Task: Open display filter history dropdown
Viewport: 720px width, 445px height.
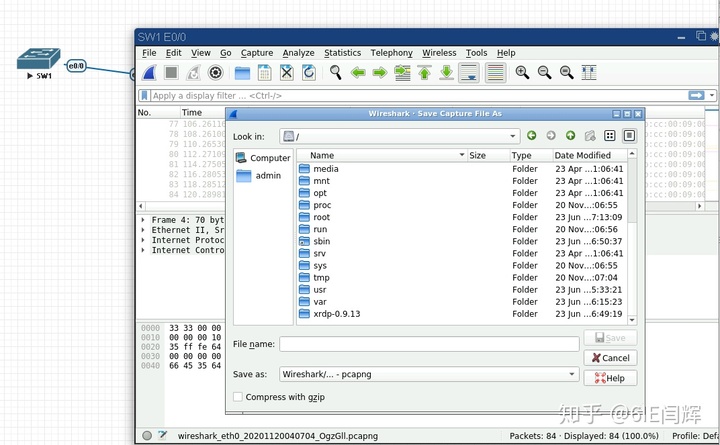Action: [712, 96]
